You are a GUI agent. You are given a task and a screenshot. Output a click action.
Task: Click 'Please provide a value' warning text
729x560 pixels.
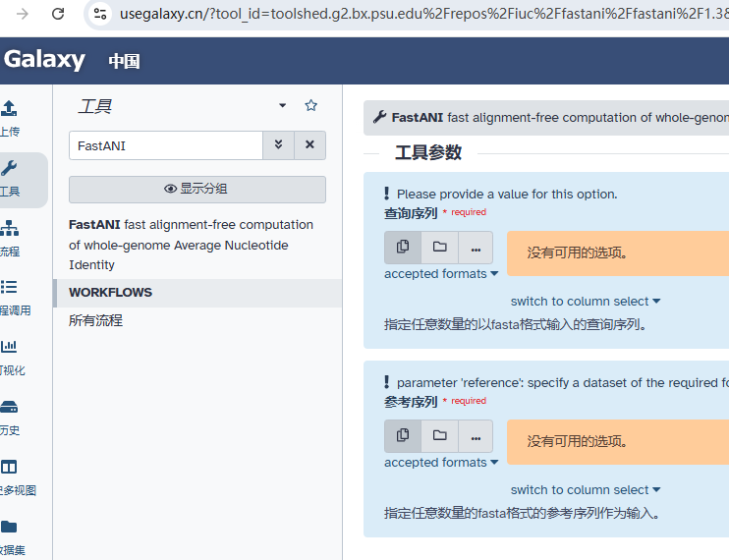click(x=507, y=194)
